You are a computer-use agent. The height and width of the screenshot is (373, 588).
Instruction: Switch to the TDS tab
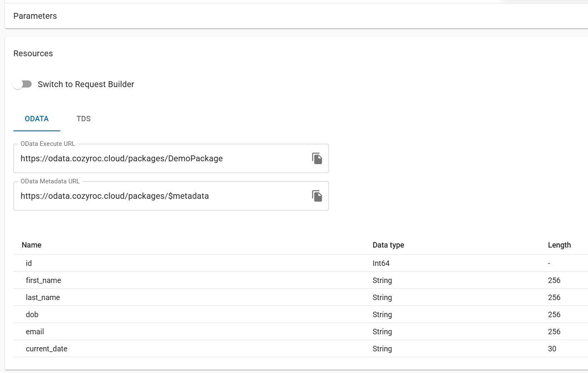point(83,119)
